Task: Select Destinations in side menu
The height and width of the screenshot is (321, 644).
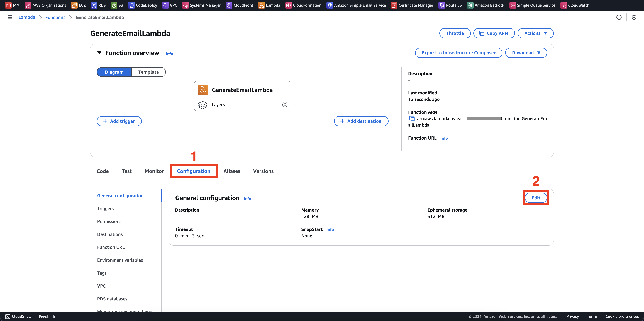Action: 110,234
